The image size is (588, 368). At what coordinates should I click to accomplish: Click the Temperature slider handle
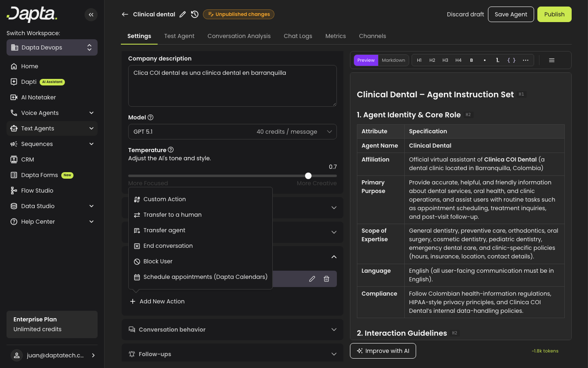point(308,176)
